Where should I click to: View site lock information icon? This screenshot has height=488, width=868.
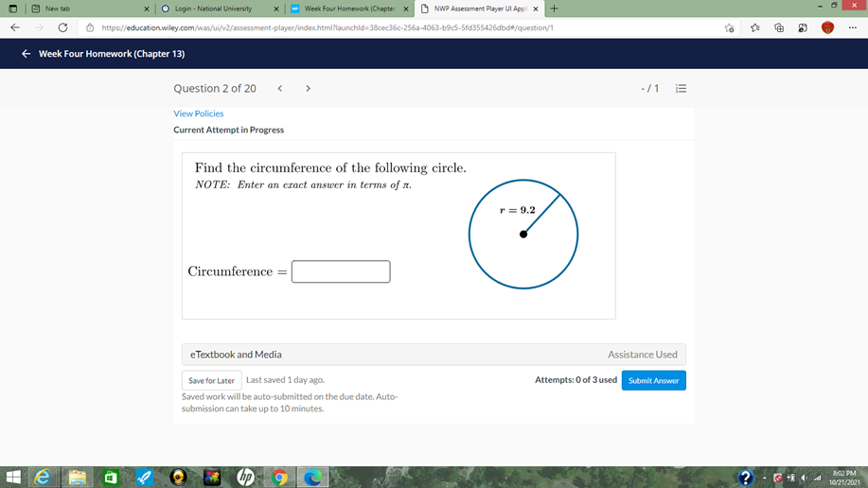coord(90,27)
